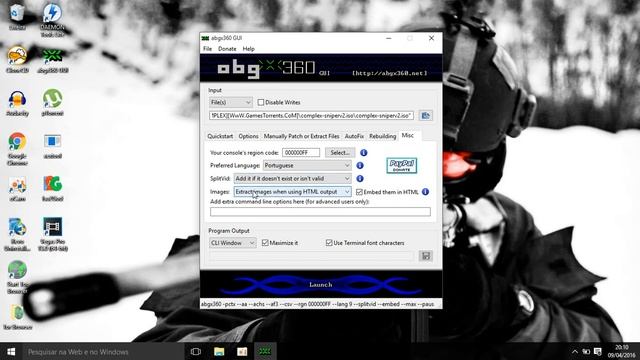This screenshot has height=360, width=640.
Task: Click the http://abgx360.net link in banner
Action: 390,73
